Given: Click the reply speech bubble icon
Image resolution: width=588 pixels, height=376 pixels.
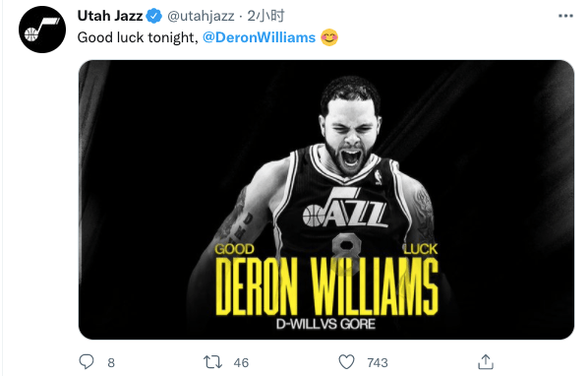Looking at the screenshot, I should click(87, 362).
